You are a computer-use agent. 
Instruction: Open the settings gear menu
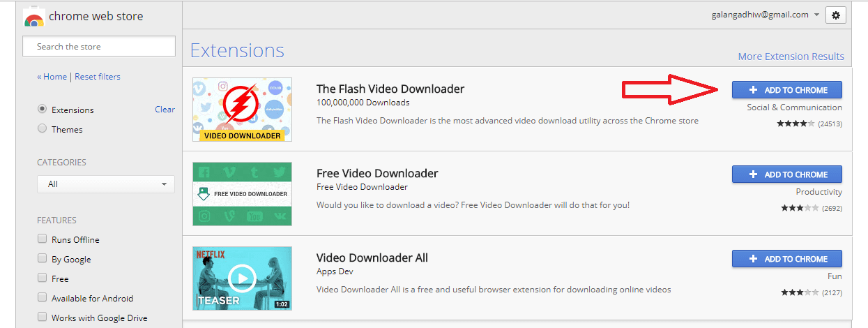point(836,15)
